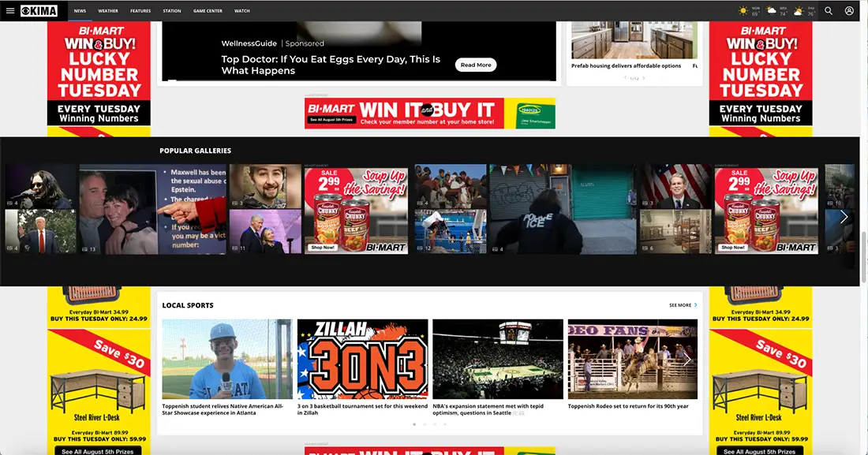Image resolution: width=868 pixels, height=455 pixels.
Task: Open the Clintons gallery thumbnail
Action: [265, 232]
